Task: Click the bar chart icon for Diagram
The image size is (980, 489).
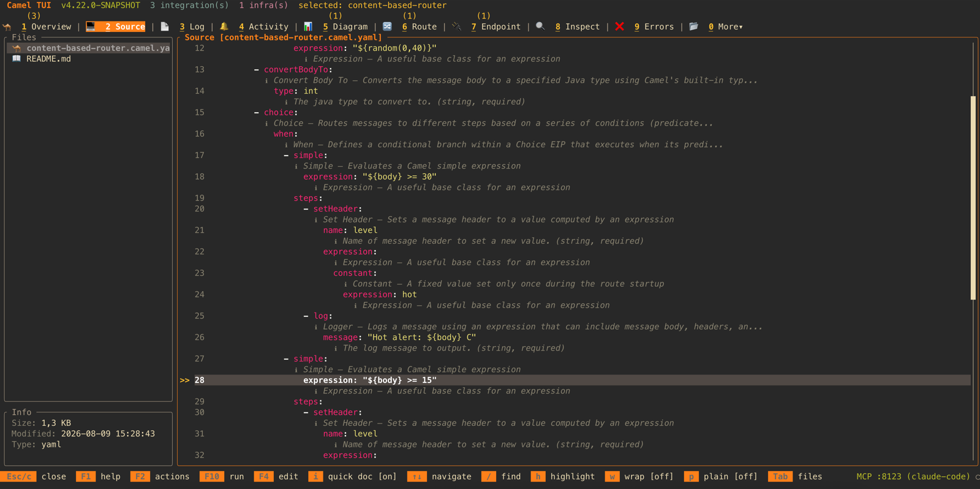Action: pos(308,27)
